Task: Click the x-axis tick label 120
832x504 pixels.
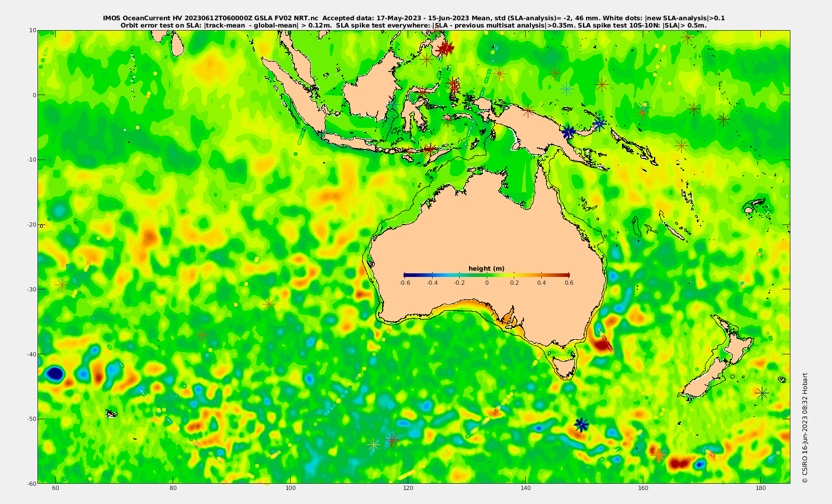Action: (408, 488)
